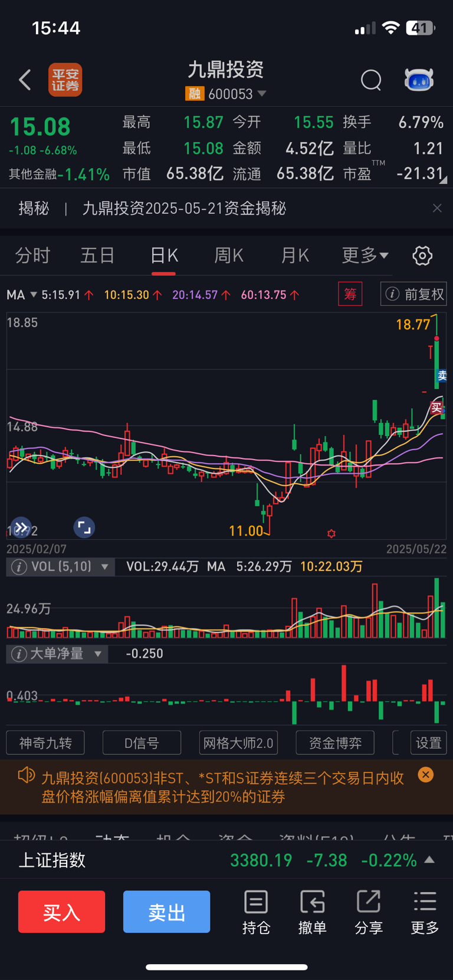
Task: Tap the status bar time 15:44
Action: click(56, 28)
